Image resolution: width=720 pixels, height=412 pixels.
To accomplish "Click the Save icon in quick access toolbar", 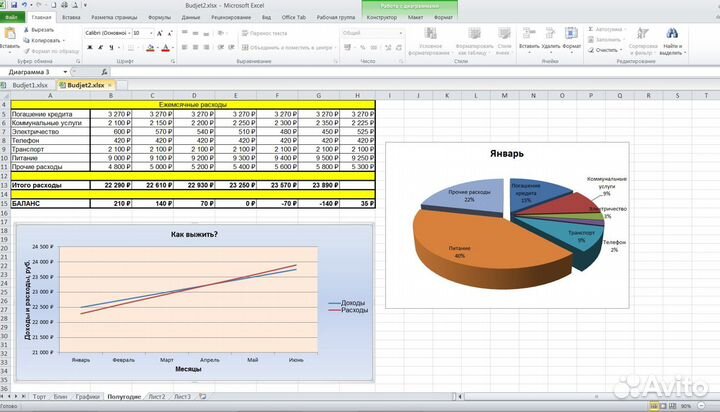I will tap(14, 5).
